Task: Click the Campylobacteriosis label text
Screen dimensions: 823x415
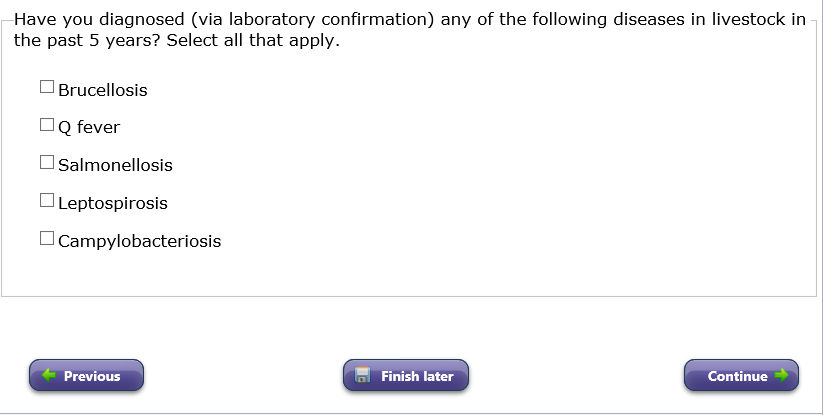Action: click(140, 241)
